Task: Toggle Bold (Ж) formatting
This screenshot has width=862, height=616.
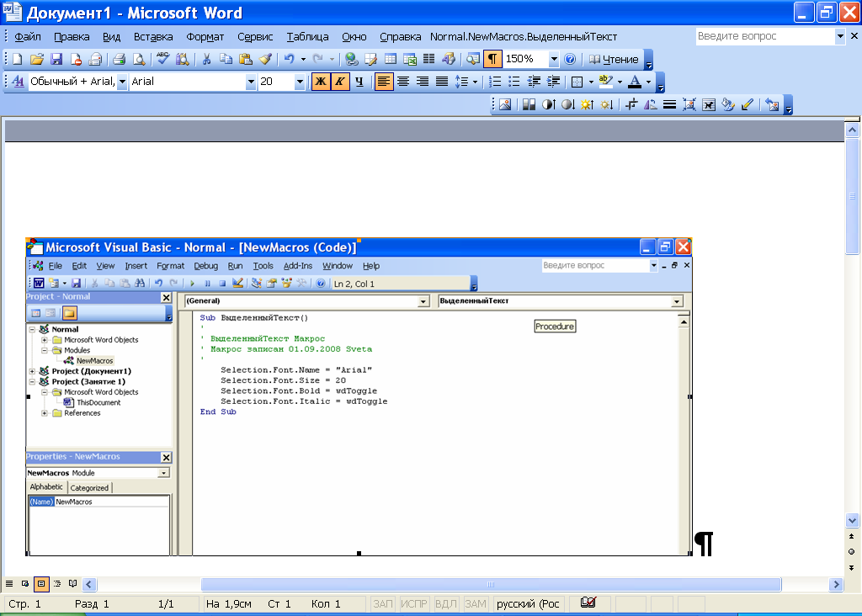Action: pyautogui.click(x=321, y=82)
